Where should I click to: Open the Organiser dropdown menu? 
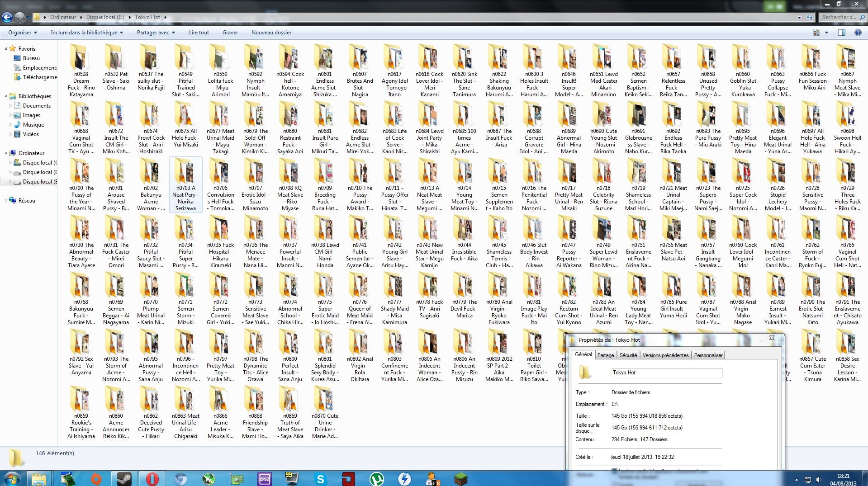(22, 33)
